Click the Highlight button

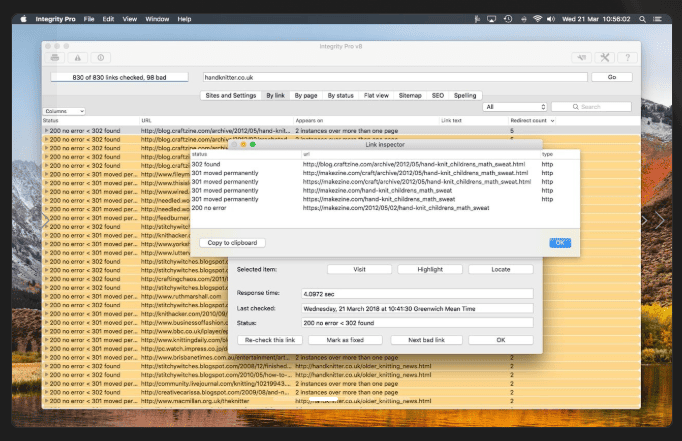(x=430, y=269)
